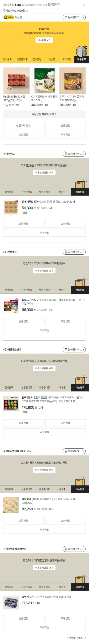Open address pill next to 마산점
This screenshot has width=89, height=644.
74,17
